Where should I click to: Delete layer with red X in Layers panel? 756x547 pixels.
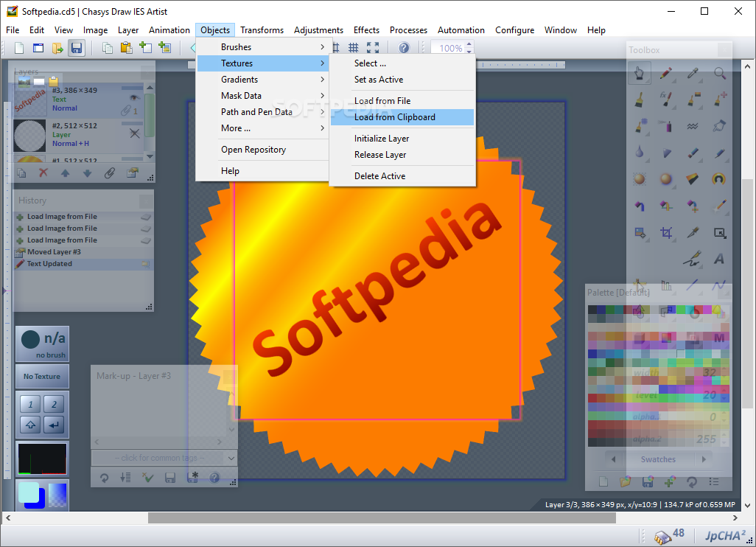[43, 173]
